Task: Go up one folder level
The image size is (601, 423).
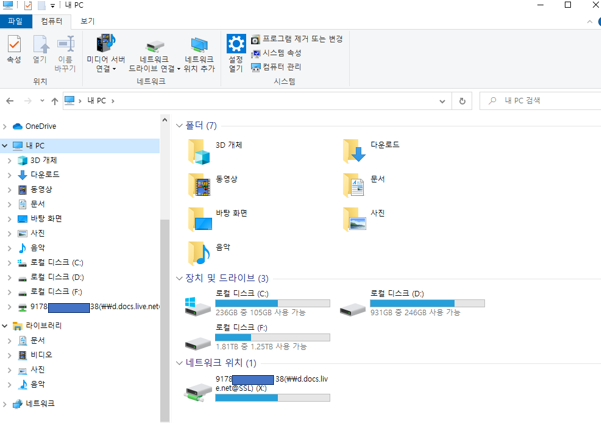Action: point(54,101)
